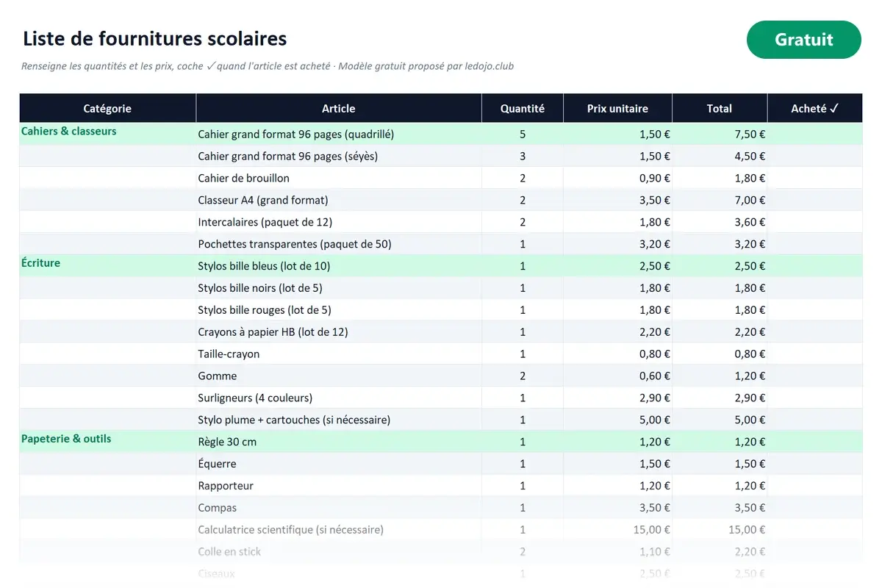
Task: Click the Acheté cell for Gomme row
Action: click(815, 376)
